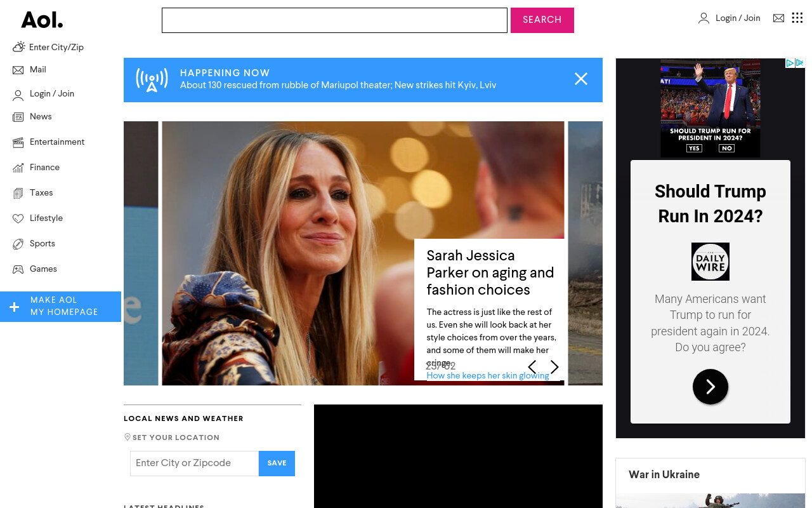Select Taxes in the sidebar menu
This screenshot has width=812, height=508.
[x=41, y=193]
